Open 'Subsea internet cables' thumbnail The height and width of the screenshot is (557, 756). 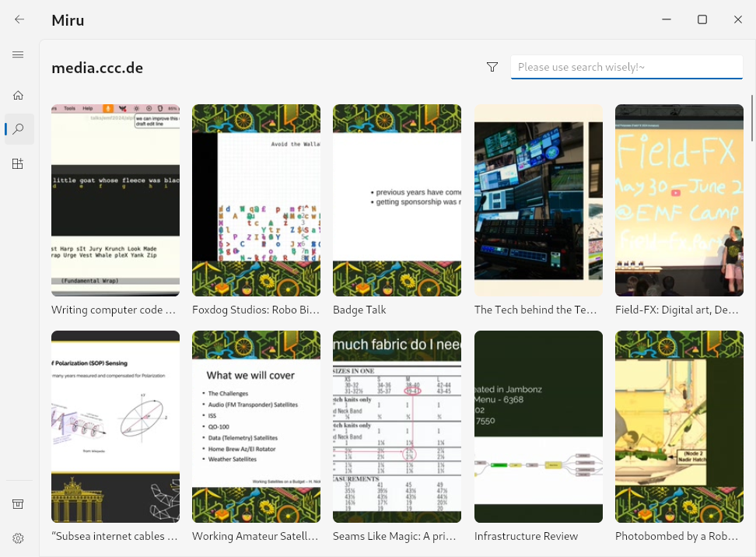point(116,426)
